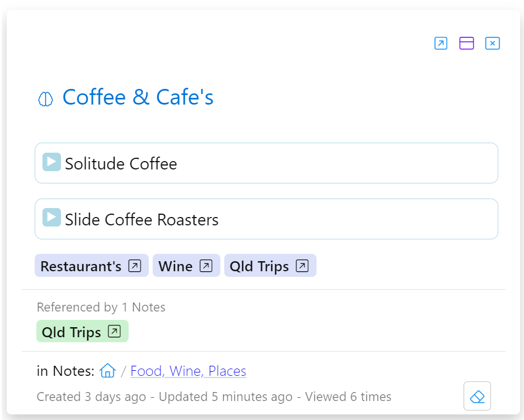Open the Wine tag arrow icon
524x420 pixels.
point(206,266)
